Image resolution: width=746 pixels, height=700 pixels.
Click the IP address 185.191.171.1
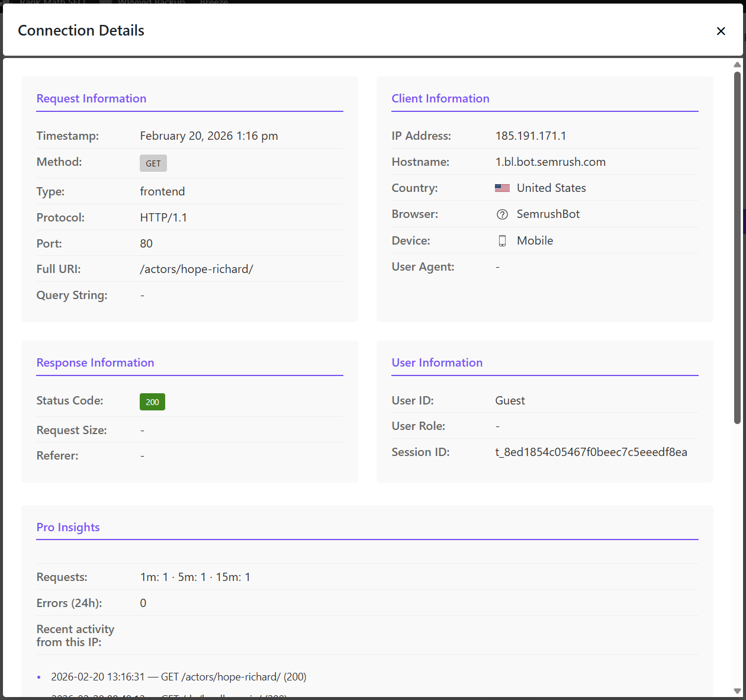pos(530,136)
